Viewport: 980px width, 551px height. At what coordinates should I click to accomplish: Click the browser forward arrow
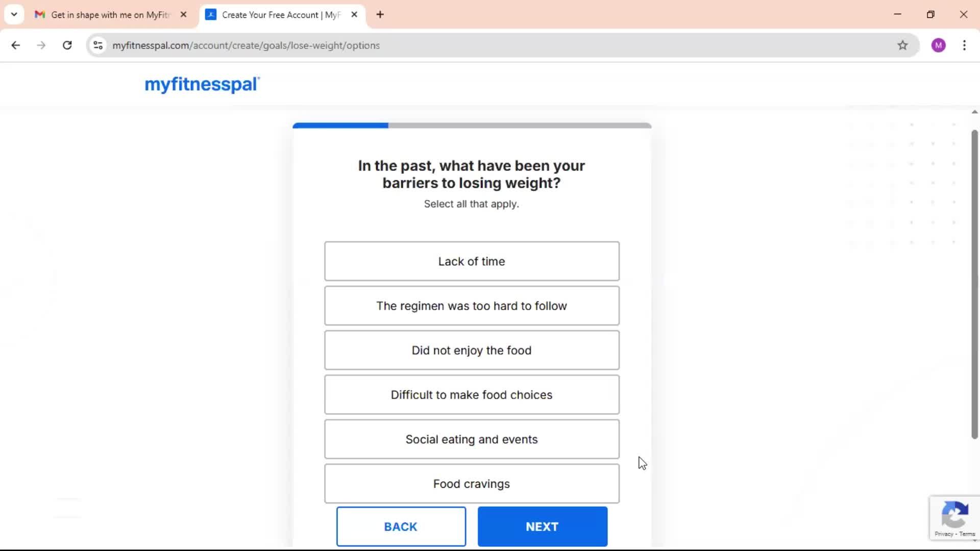click(41, 45)
